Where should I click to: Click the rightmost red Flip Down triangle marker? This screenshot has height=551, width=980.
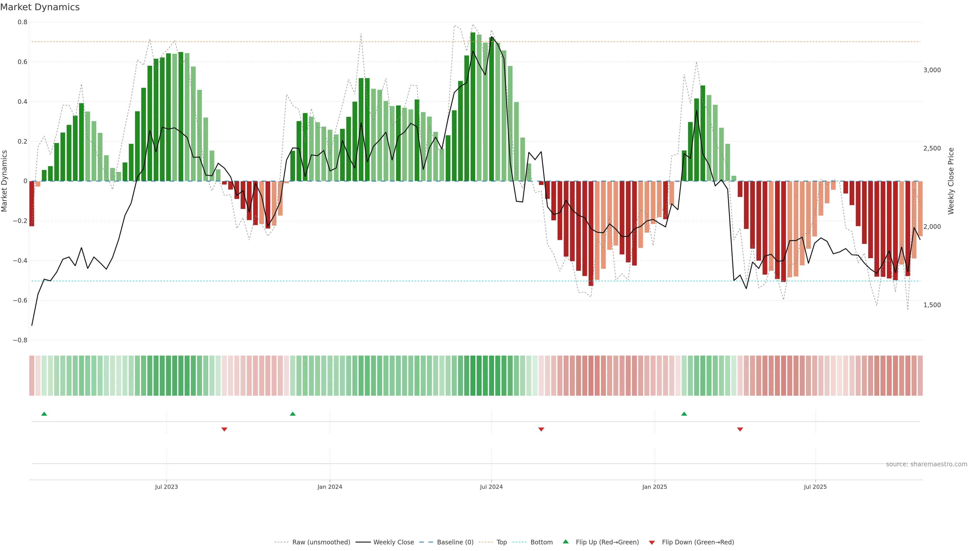740,429
